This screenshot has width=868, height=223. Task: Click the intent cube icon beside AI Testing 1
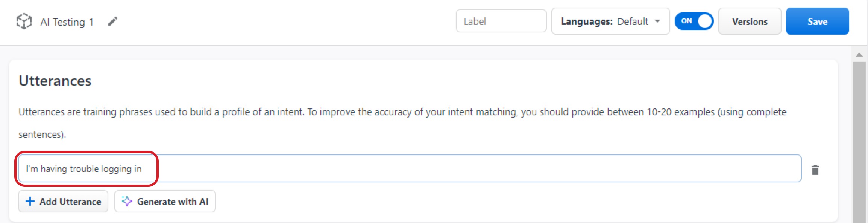pyautogui.click(x=24, y=21)
